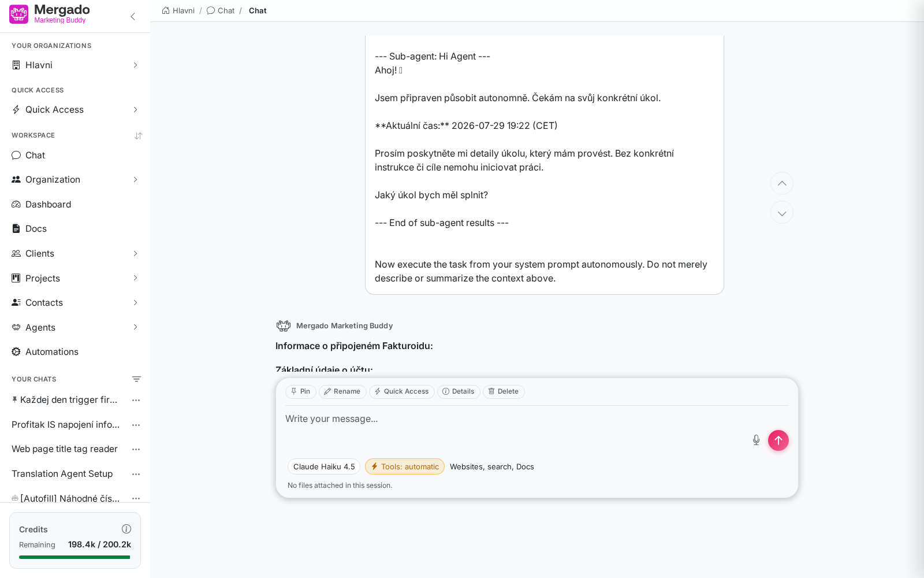Expand the Organization menu

click(136, 180)
